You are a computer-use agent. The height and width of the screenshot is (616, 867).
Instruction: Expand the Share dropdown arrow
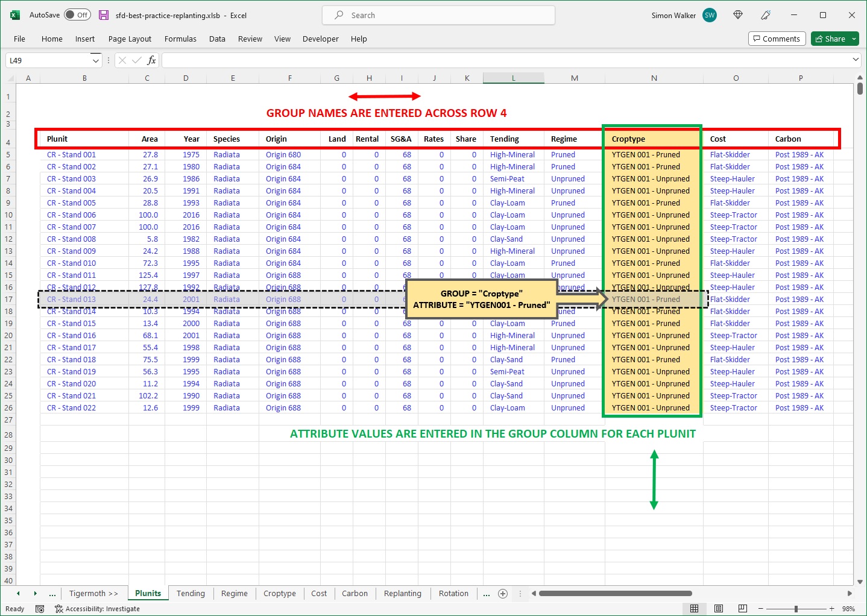click(854, 39)
